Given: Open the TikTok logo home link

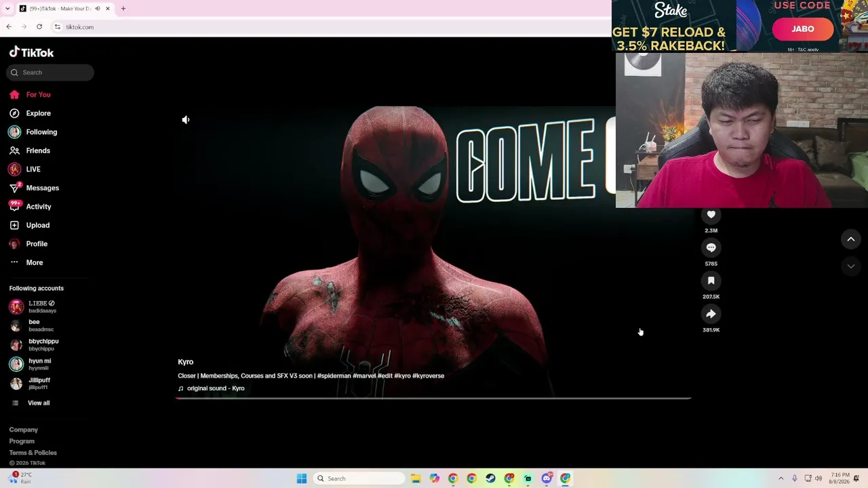Looking at the screenshot, I should [31, 52].
